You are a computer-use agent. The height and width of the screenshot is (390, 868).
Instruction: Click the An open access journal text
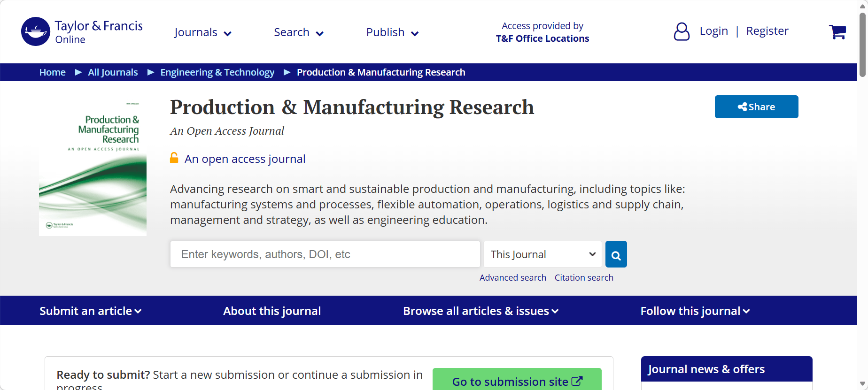coord(245,159)
